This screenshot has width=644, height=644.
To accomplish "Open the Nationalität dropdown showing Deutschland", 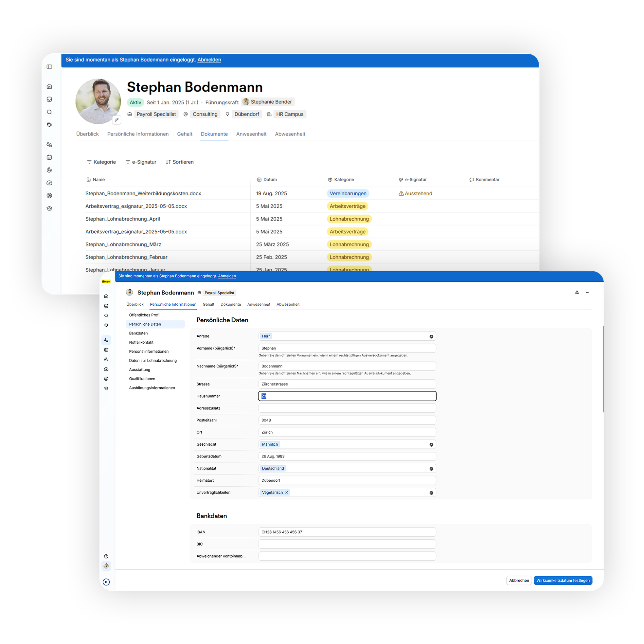I will pyautogui.click(x=347, y=468).
